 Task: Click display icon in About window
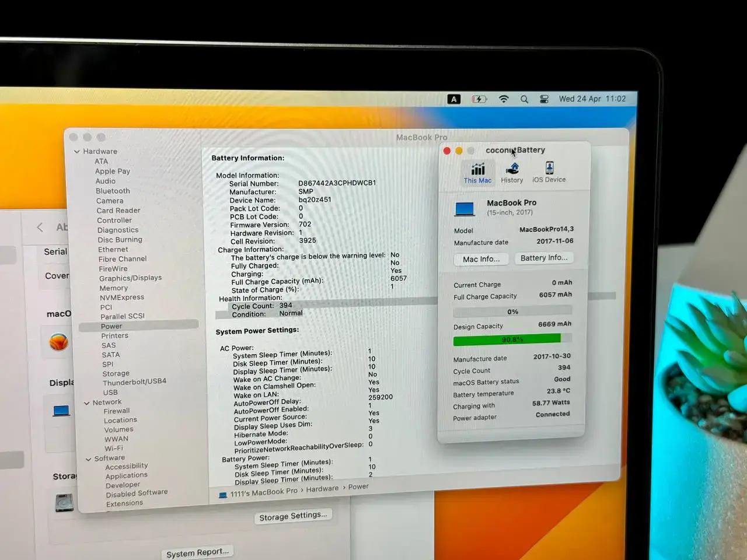[61, 411]
